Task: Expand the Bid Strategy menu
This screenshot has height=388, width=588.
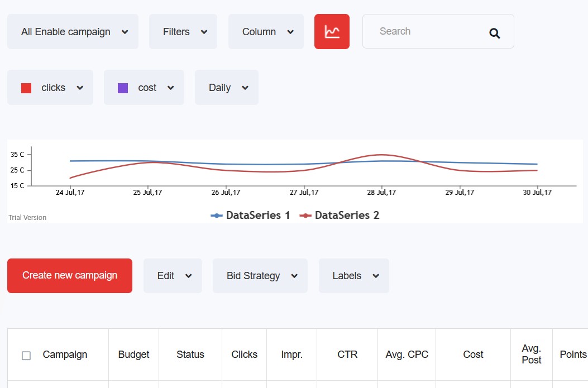Action: coord(260,276)
